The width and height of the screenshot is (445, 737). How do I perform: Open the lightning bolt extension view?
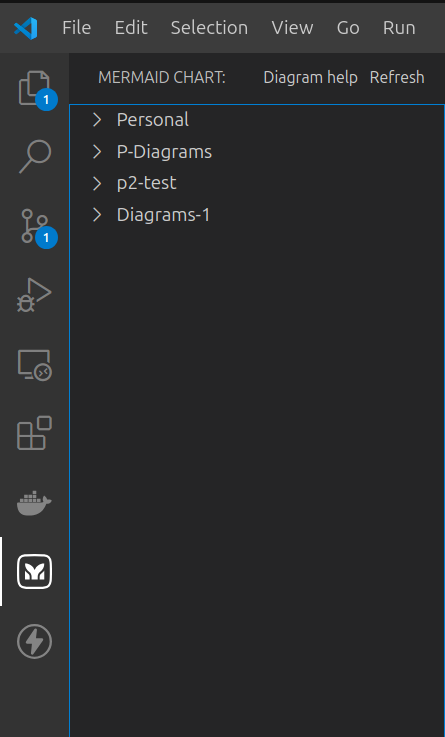tap(34, 641)
